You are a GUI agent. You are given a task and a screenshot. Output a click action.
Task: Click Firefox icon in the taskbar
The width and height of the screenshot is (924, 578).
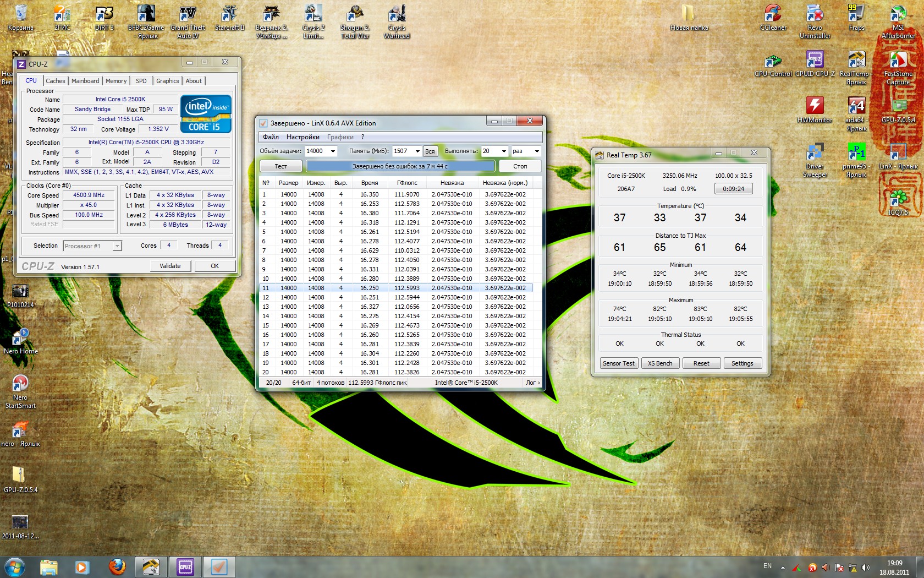(x=117, y=566)
